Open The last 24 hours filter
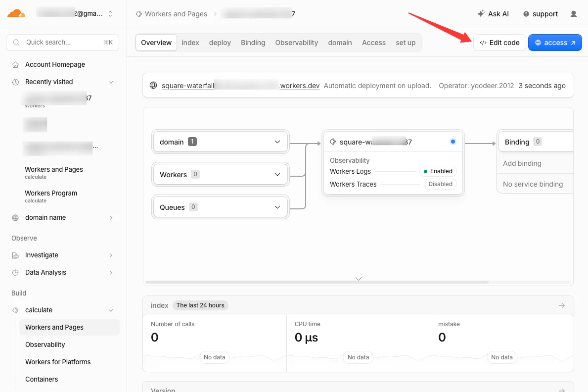Viewport: 588px width, 392px height. pyautogui.click(x=200, y=305)
